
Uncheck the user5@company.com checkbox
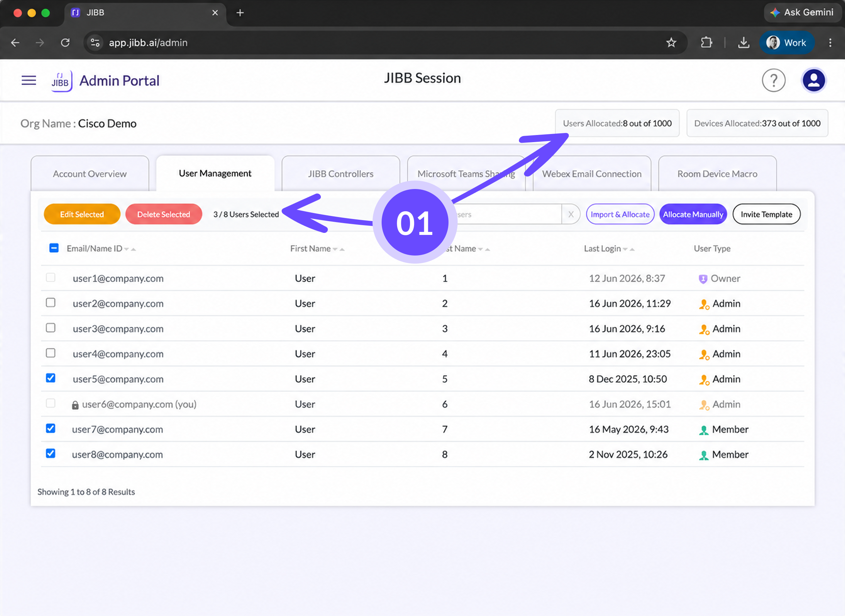(50, 378)
